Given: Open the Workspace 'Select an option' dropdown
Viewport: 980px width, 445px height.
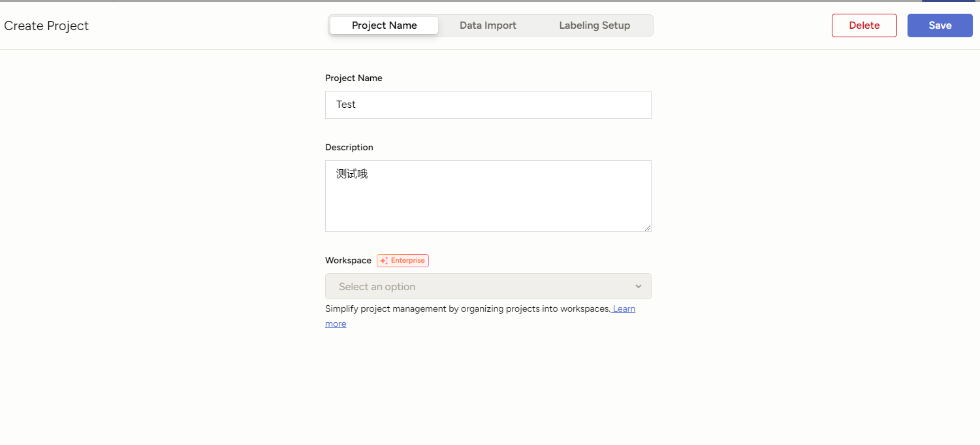Looking at the screenshot, I should point(488,286).
